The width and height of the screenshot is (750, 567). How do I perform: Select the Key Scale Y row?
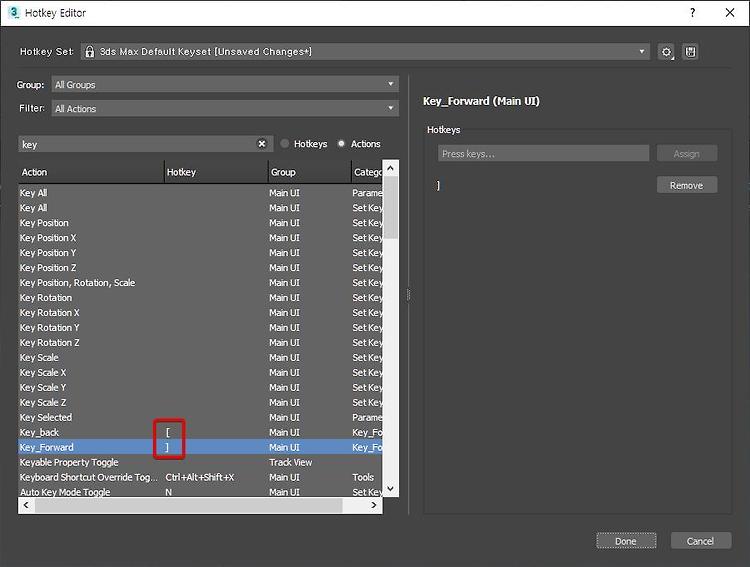(x=200, y=387)
